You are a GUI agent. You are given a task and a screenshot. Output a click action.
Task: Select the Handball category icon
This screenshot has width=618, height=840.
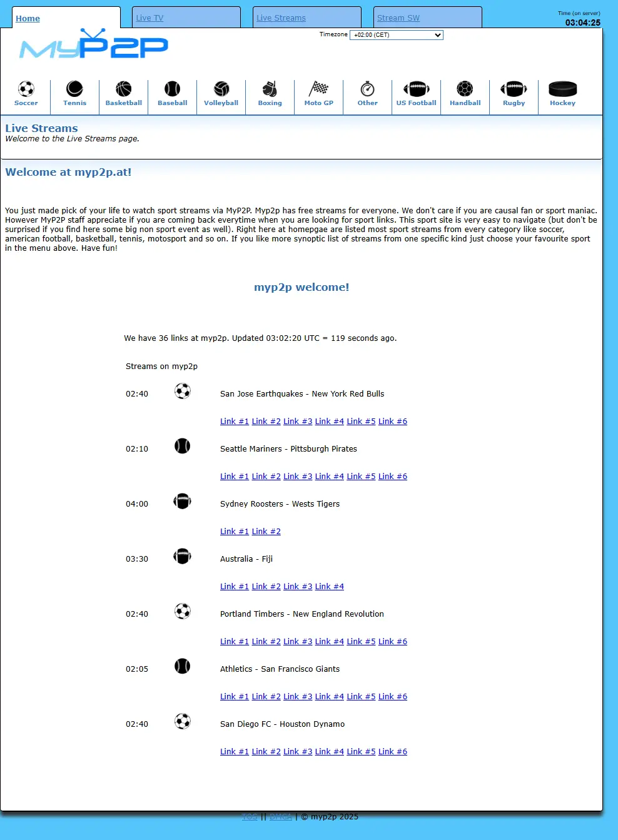[x=465, y=89]
